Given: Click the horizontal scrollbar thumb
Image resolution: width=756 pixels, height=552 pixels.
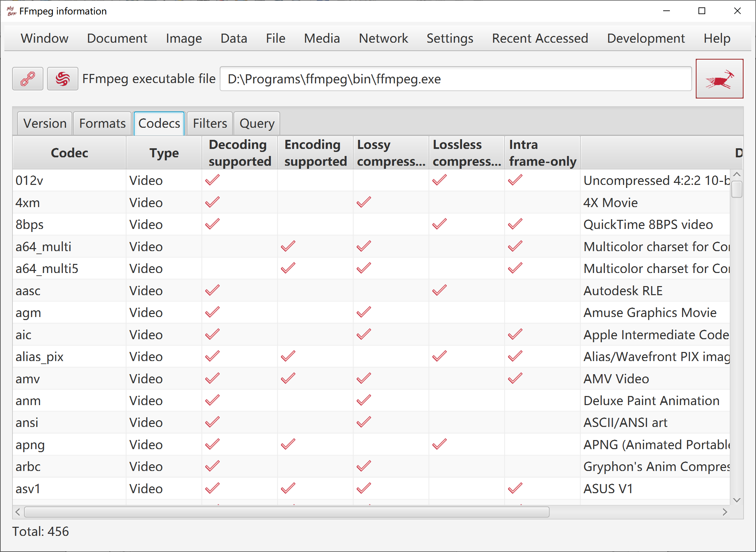Looking at the screenshot, I should 287,512.
